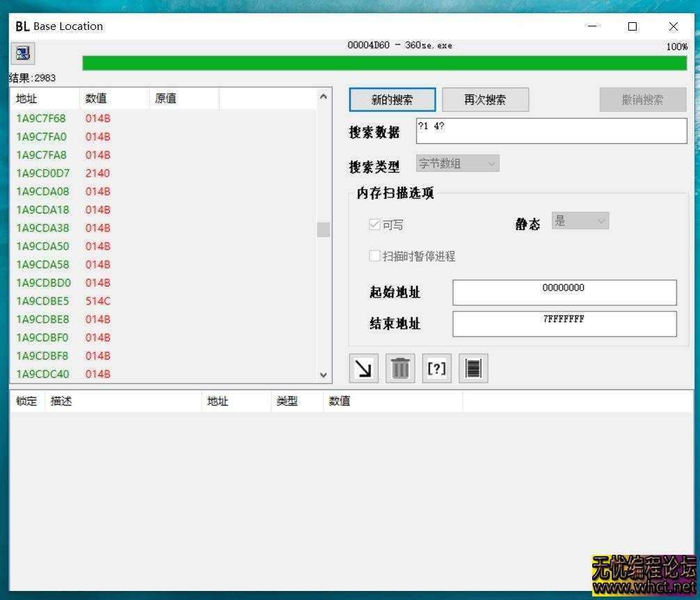Viewport: 700px width, 600px height.
Task: Click the 搜索数据 input containing ?1 4?
Action: point(551,131)
